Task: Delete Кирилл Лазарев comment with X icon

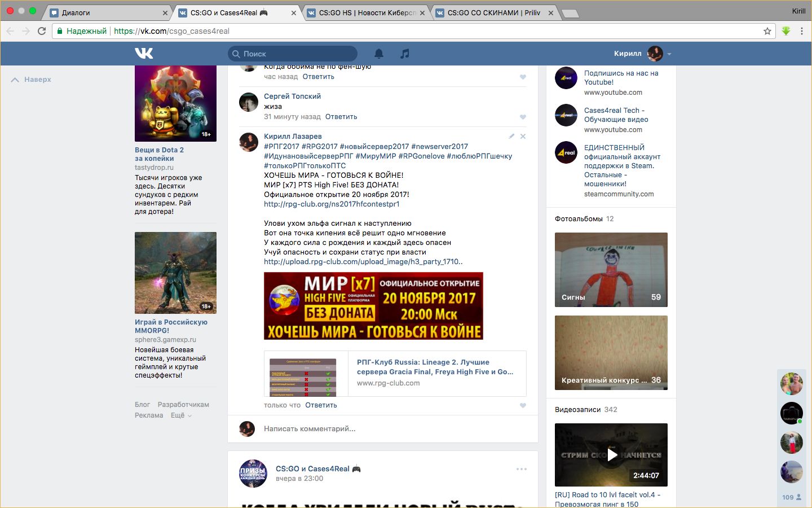Action: tap(523, 136)
